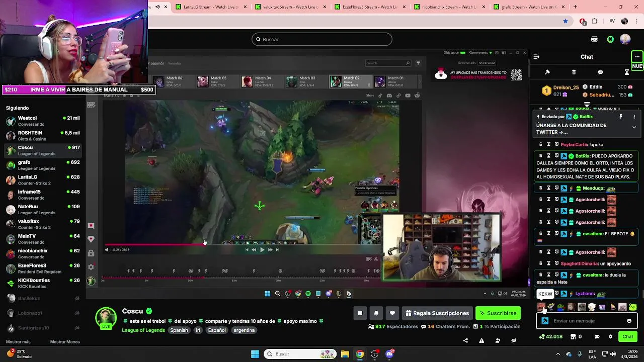This screenshot has height=362, width=644.
Task: Open Discord from the taskbar
Action: pyautogui.click(x=389, y=354)
